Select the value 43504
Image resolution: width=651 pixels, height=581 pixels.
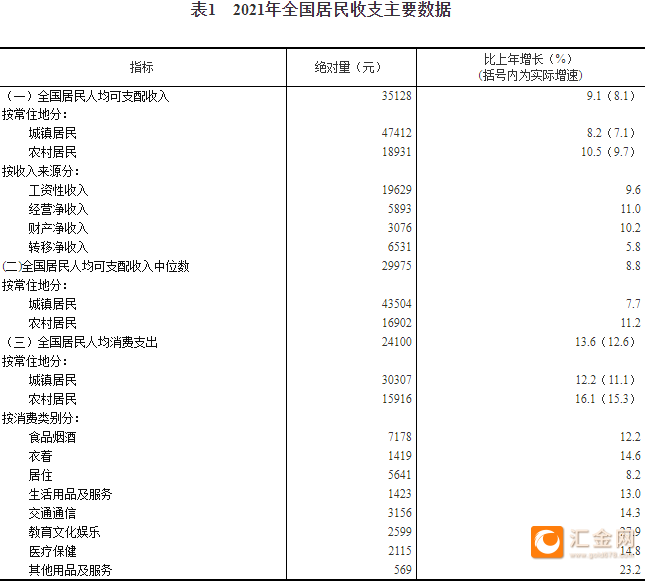point(396,304)
